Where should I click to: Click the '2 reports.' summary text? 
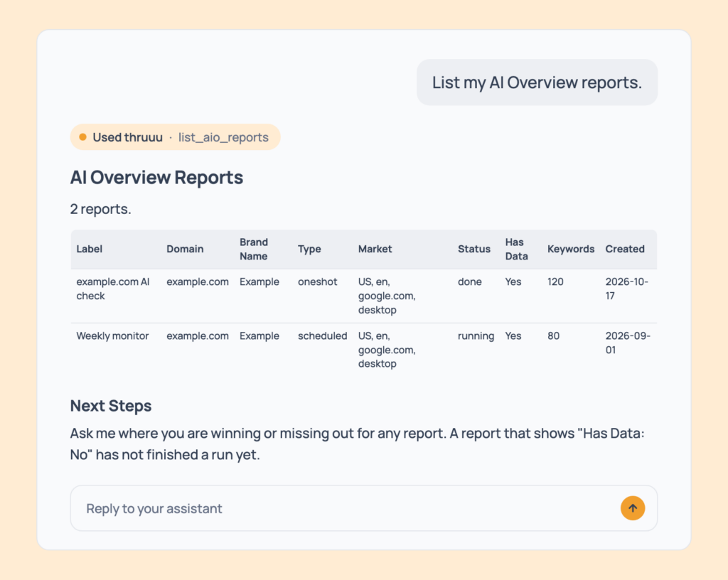(x=100, y=209)
